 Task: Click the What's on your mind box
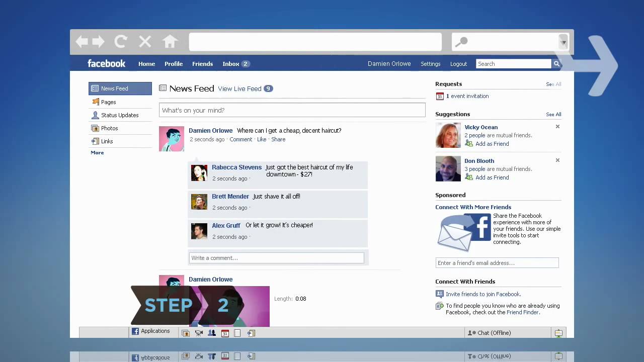coord(292,110)
